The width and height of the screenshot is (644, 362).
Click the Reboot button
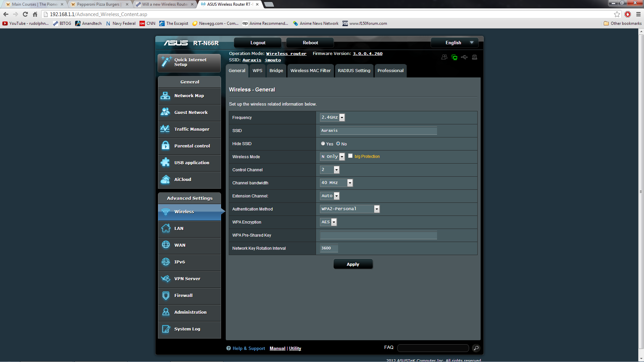[x=311, y=43]
